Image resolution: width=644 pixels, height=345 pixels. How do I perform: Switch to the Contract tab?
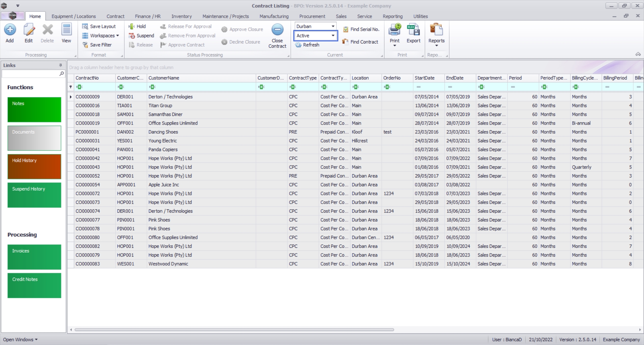coord(115,16)
